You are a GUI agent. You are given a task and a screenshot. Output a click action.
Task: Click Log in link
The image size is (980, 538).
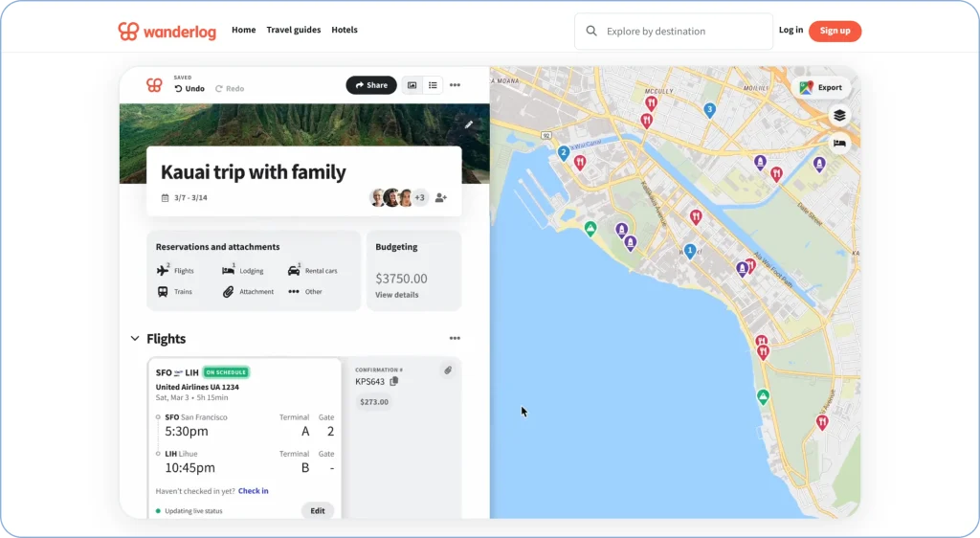[x=791, y=30]
